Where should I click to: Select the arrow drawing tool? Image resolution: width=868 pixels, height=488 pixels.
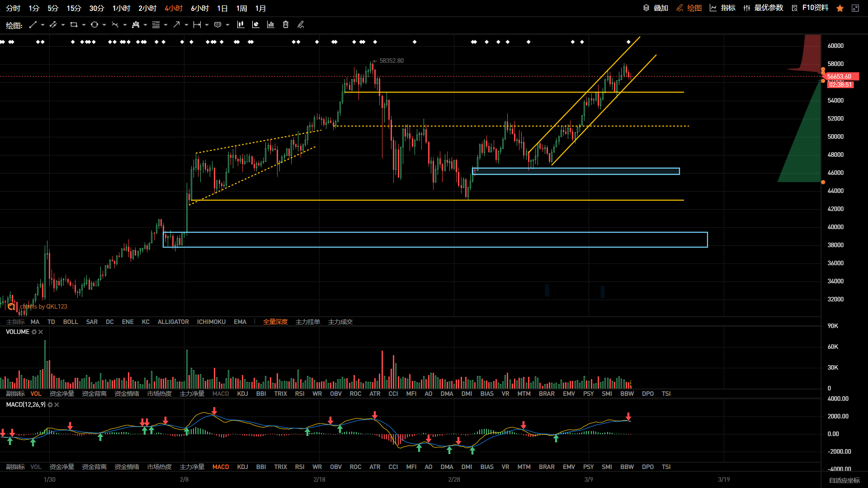click(176, 25)
